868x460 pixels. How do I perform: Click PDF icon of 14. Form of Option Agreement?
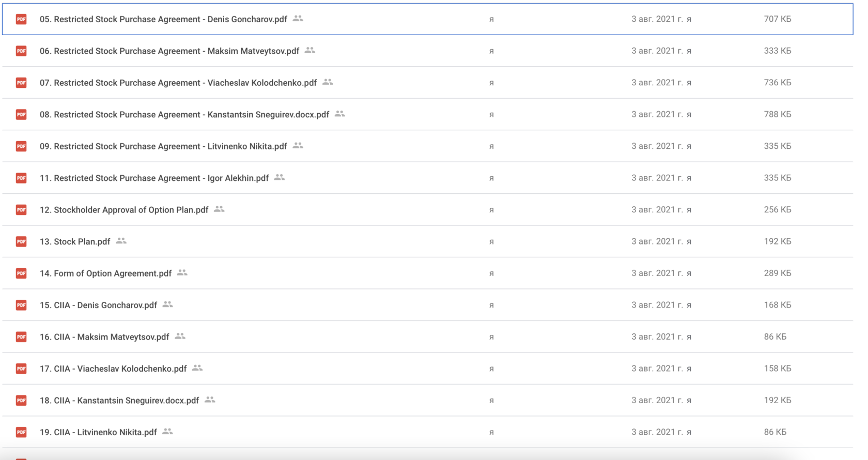pos(21,273)
